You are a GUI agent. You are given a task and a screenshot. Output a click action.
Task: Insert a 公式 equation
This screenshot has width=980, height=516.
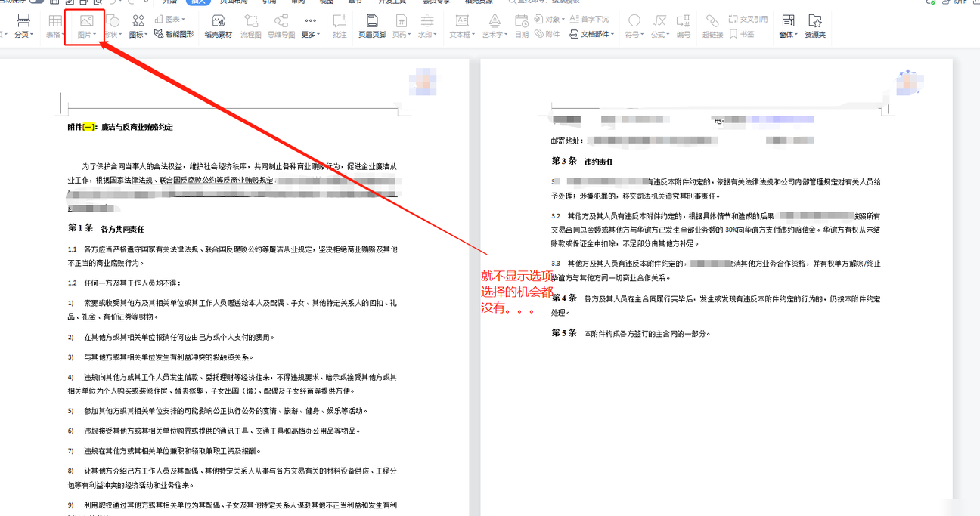click(660, 26)
